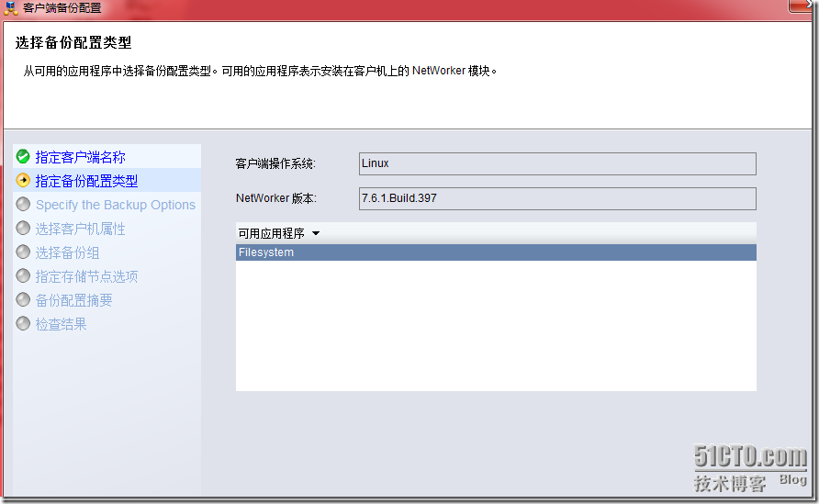Click the gray circle beside Specify the Backup Options
819x504 pixels.
[x=23, y=204]
